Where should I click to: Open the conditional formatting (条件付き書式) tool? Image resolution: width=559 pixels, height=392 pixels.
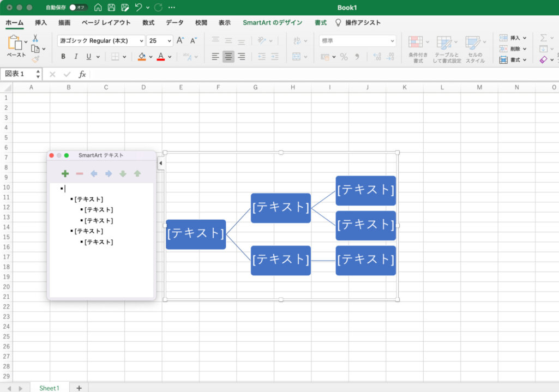pos(417,46)
